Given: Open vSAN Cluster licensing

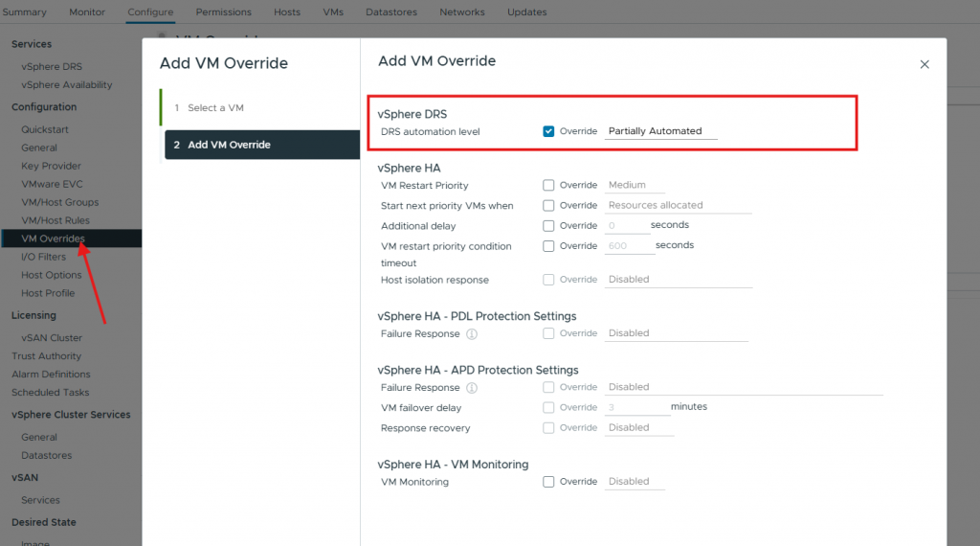Looking at the screenshot, I should click(52, 338).
